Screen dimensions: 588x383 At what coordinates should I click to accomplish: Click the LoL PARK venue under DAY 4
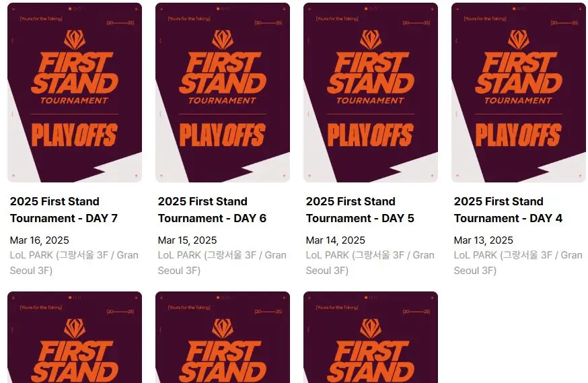(518, 263)
